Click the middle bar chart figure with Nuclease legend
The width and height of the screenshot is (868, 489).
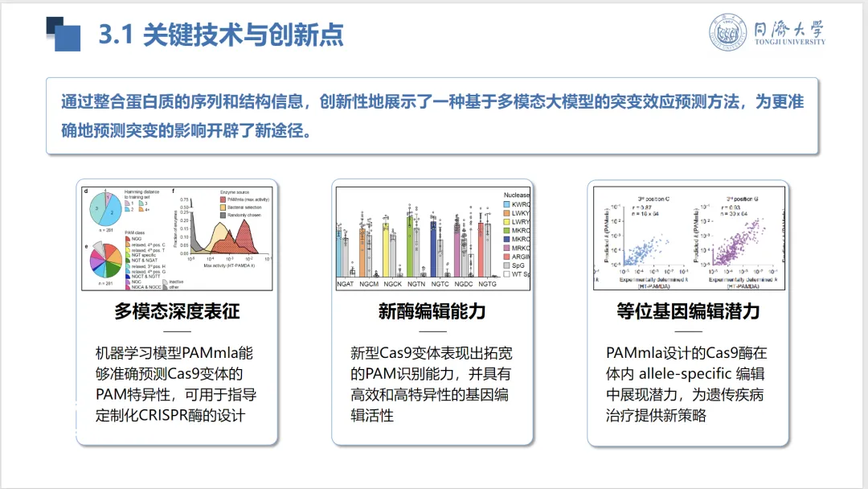pyautogui.click(x=433, y=239)
